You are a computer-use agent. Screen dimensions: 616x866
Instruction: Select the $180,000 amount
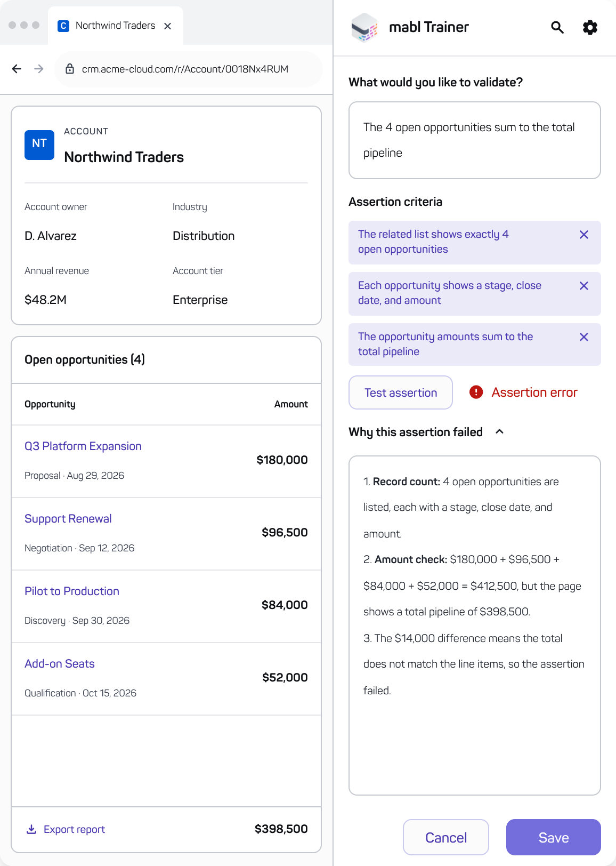[282, 460]
